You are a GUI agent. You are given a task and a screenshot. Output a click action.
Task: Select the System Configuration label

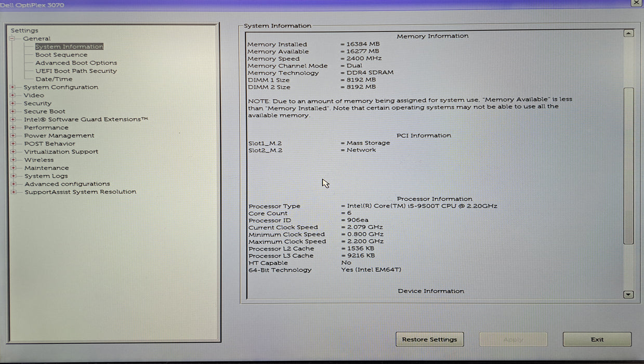[61, 87]
